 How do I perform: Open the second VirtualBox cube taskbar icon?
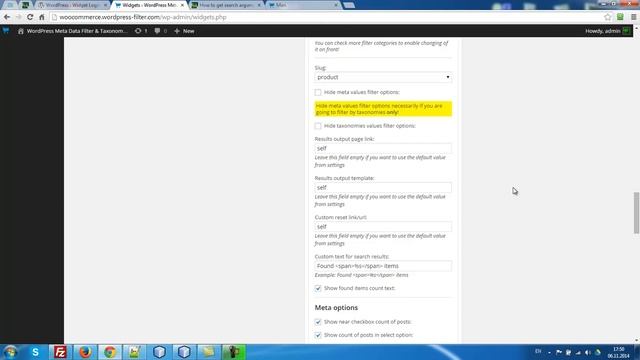point(184,352)
